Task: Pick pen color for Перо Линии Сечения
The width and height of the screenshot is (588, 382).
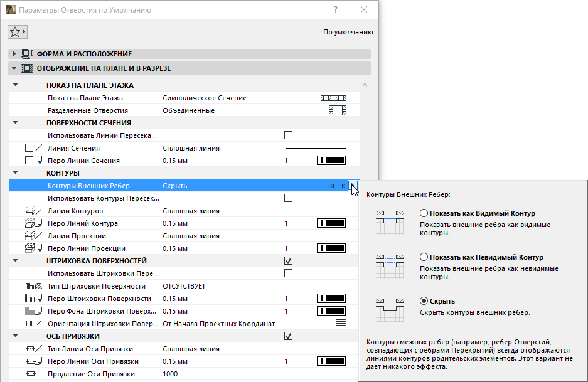Action: pos(331,161)
